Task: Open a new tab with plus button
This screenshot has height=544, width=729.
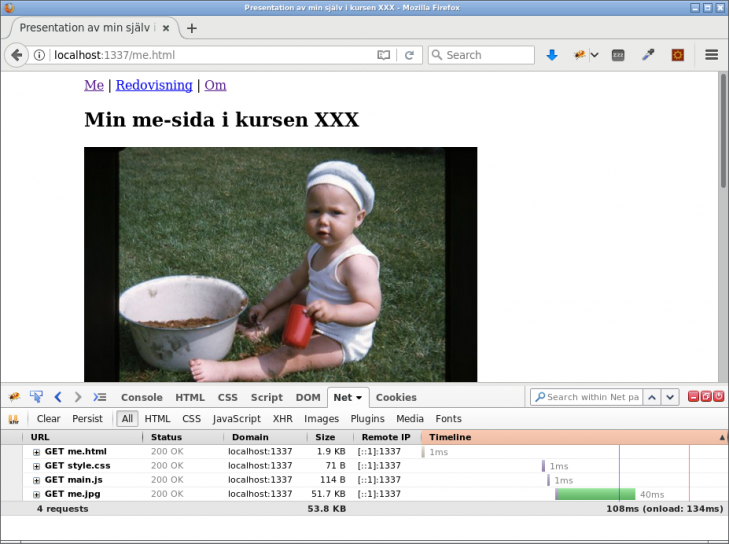Action: 192,28
